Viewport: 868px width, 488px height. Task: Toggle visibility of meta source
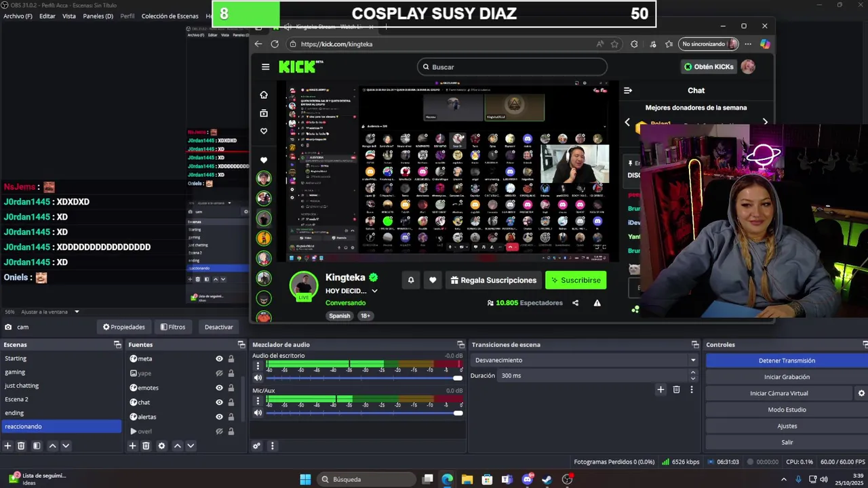coord(219,359)
